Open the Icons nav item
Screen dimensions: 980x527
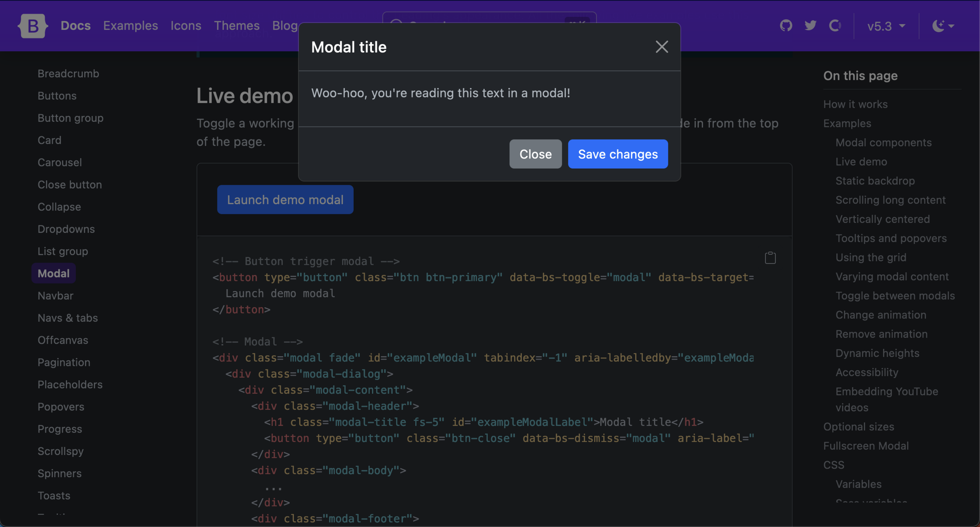click(186, 26)
